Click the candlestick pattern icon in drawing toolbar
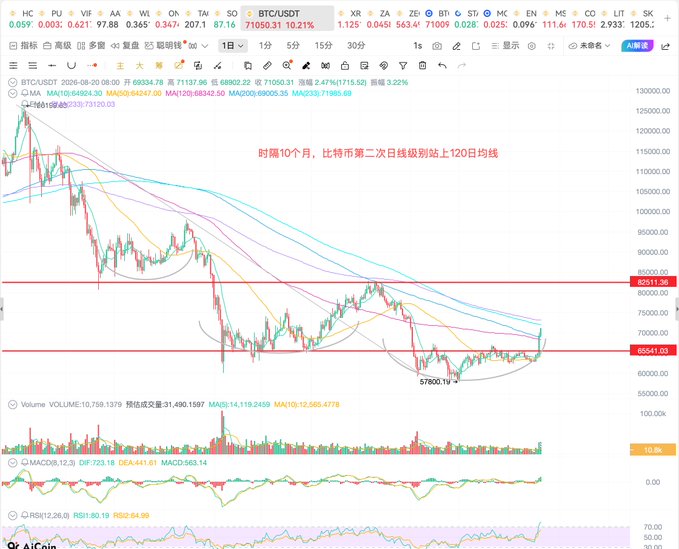This screenshot has height=549, width=679. pos(325,65)
